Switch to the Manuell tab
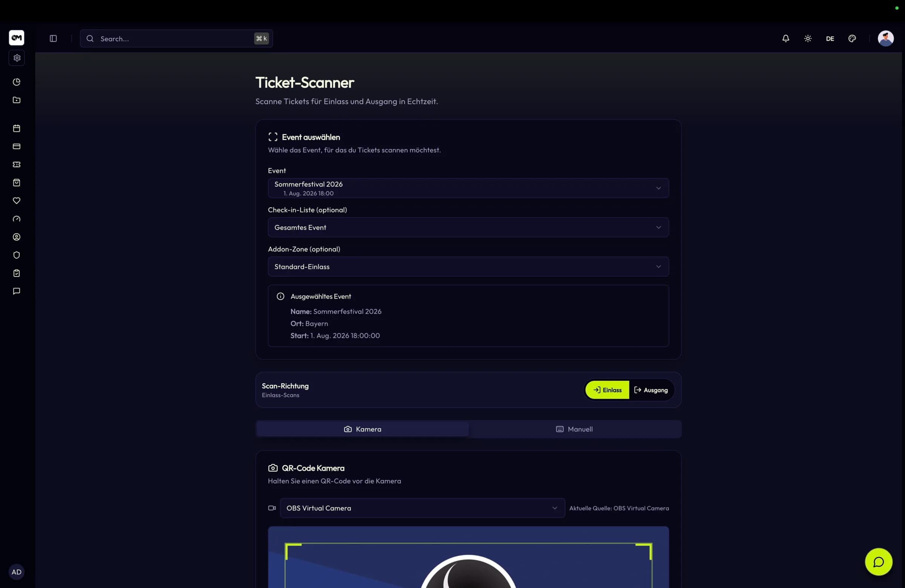This screenshot has width=905, height=588. [574, 429]
